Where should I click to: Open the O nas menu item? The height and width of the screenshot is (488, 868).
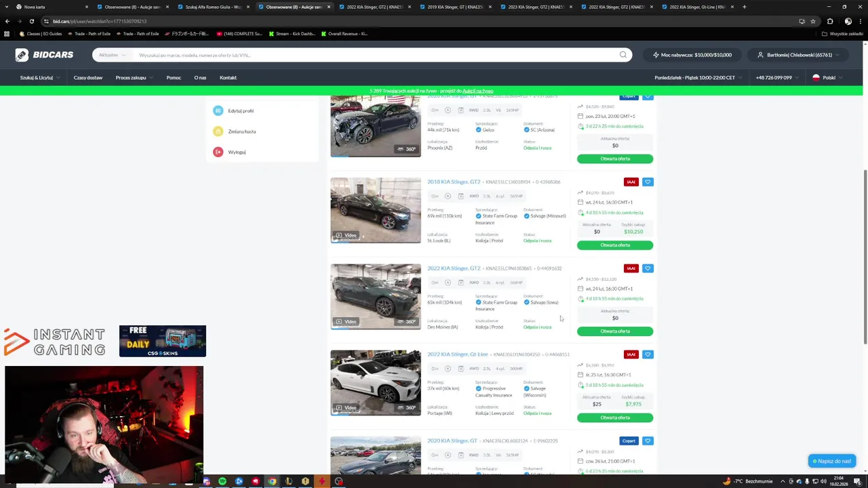[x=200, y=77]
